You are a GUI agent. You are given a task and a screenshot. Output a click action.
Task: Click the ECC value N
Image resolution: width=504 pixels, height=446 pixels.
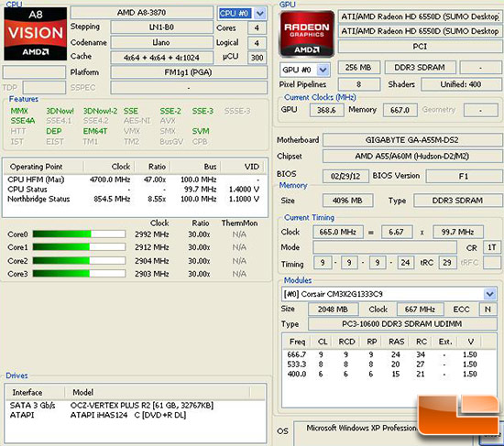488,310
